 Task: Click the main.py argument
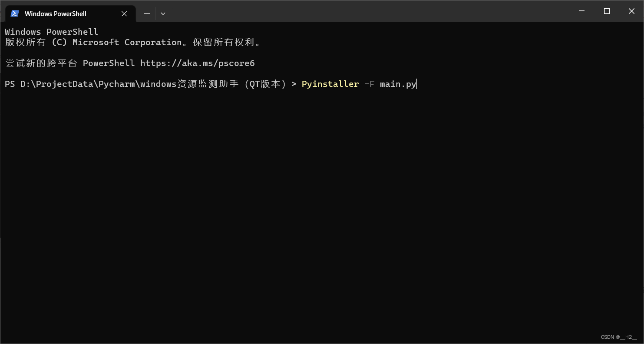click(398, 84)
